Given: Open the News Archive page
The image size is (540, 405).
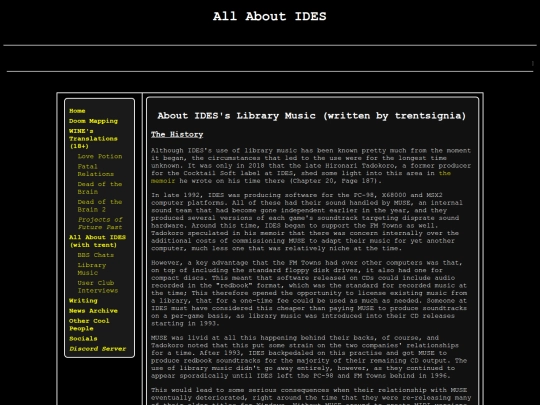Looking at the screenshot, I should (93, 311).
